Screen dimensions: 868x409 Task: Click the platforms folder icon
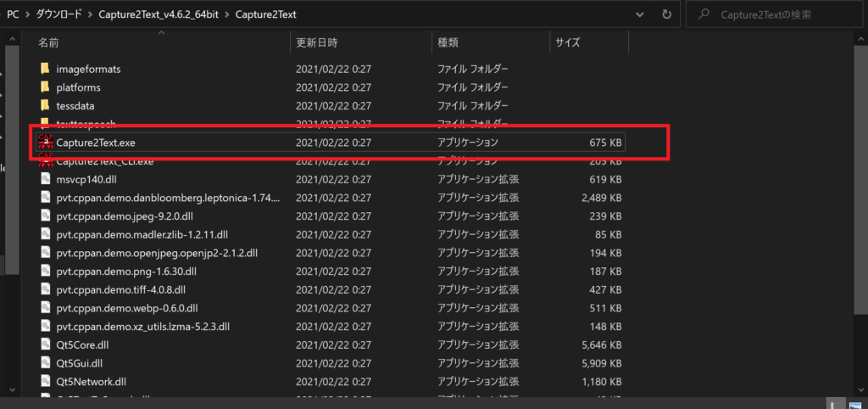click(x=46, y=87)
